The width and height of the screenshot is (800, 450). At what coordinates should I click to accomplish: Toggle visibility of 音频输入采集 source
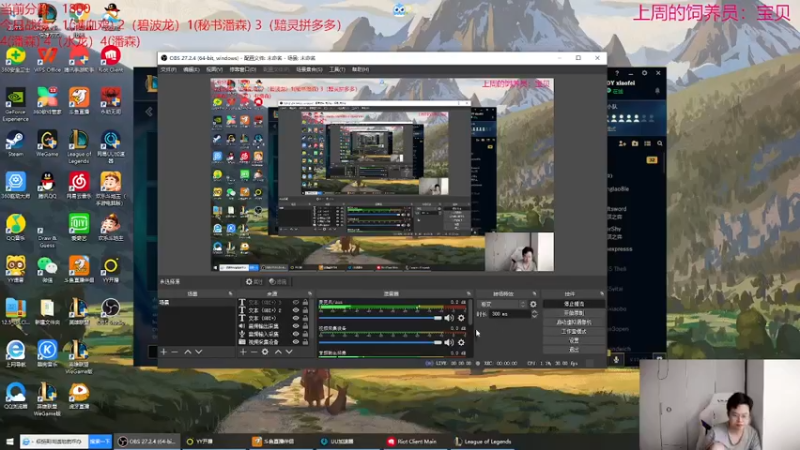pyautogui.click(x=295, y=334)
